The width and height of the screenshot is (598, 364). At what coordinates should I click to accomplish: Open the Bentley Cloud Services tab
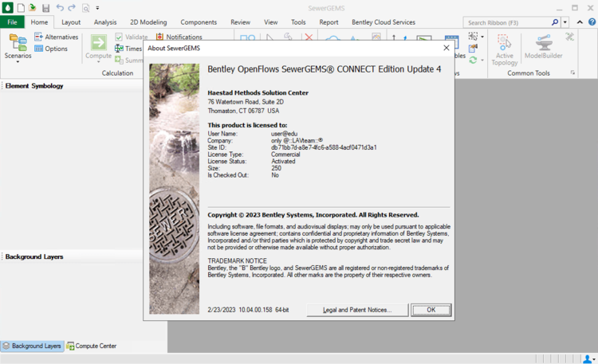(384, 22)
